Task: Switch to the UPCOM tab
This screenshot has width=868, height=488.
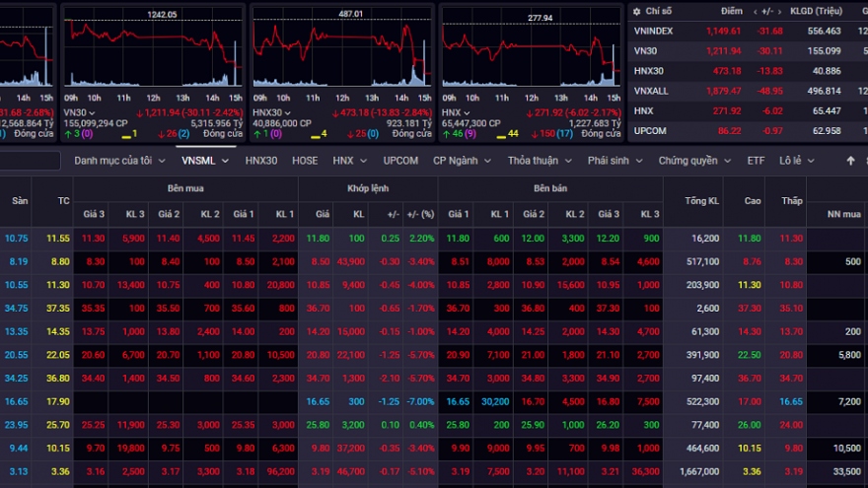Action: click(400, 161)
